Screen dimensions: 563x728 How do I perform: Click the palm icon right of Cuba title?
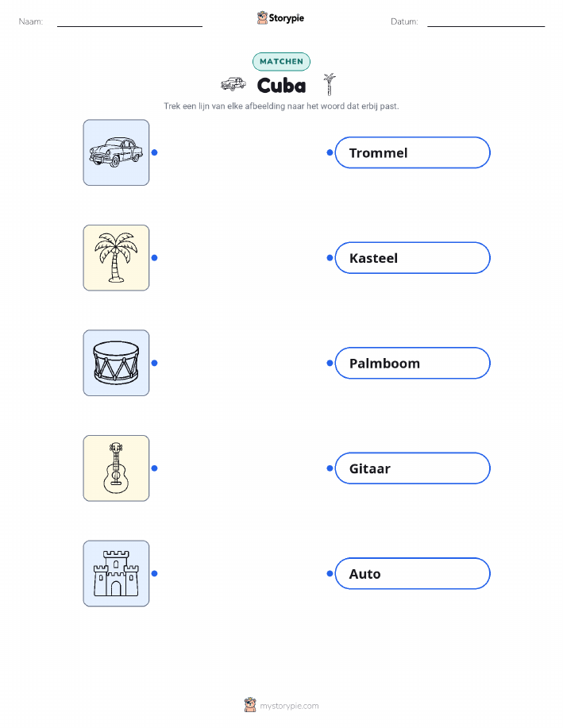[x=330, y=84]
